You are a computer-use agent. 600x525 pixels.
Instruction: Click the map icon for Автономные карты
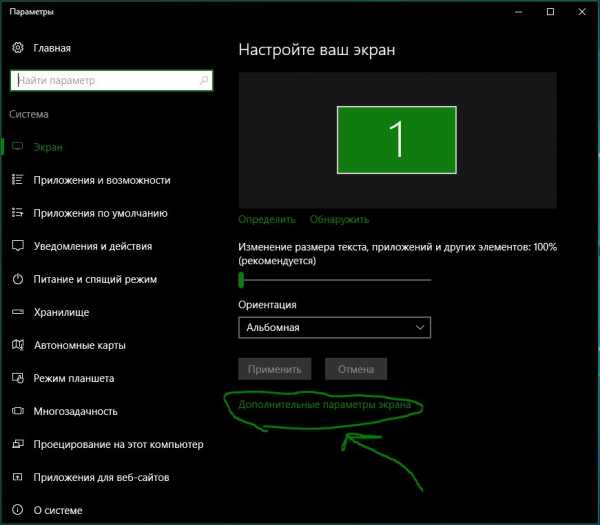[x=18, y=345]
